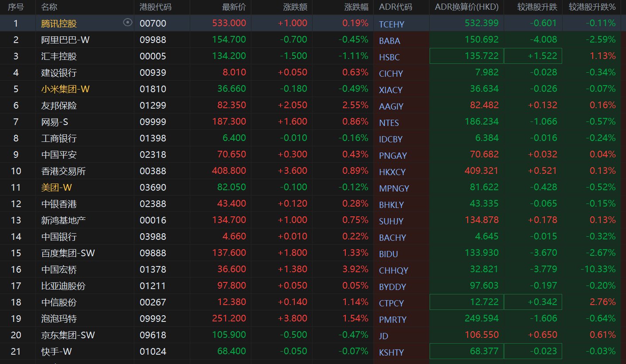Select the 香港交易所 stock name
The height and width of the screenshot is (364, 626).
[x=63, y=171]
